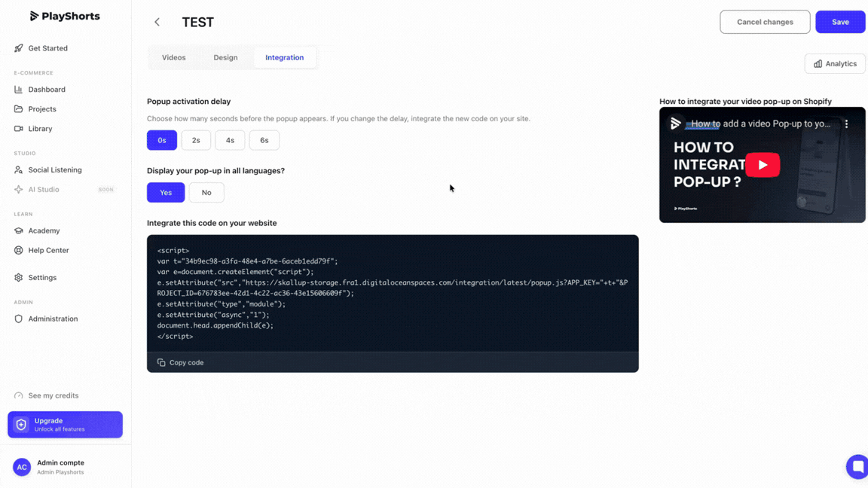The width and height of the screenshot is (868, 488).
Task: Switch to the Design tab
Action: (225, 57)
